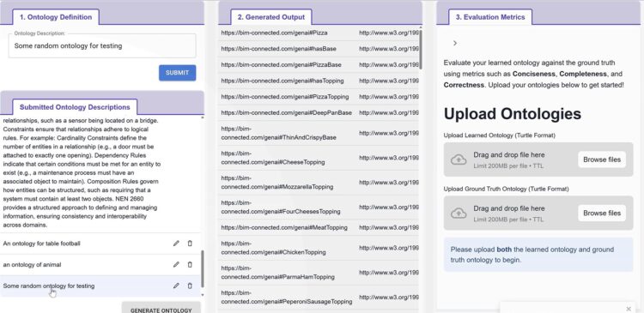Click the genai#DeepPanBase table cell
The image size is (644, 313).
click(x=287, y=113)
